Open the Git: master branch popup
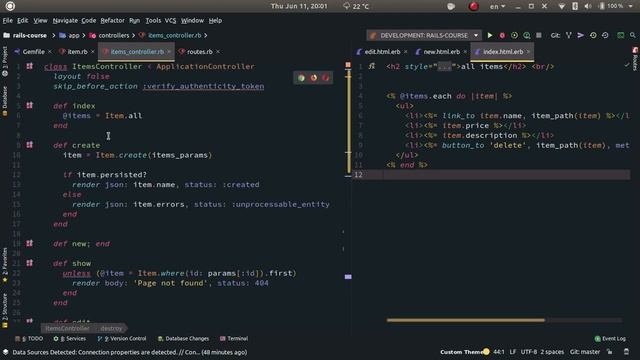Viewport: 640px width, 360px height. click(585, 352)
